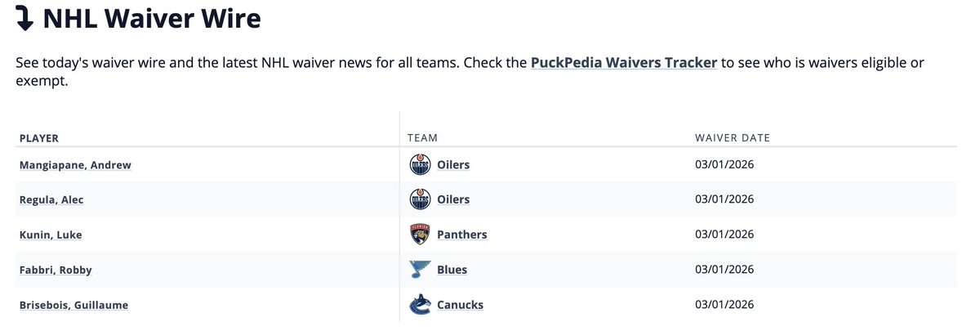Image resolution: width=980 pixels, height=331 pixels.
Task: View Guillaume Brisebois's player page
Action: pyautogui.click(x=73, y=305)
